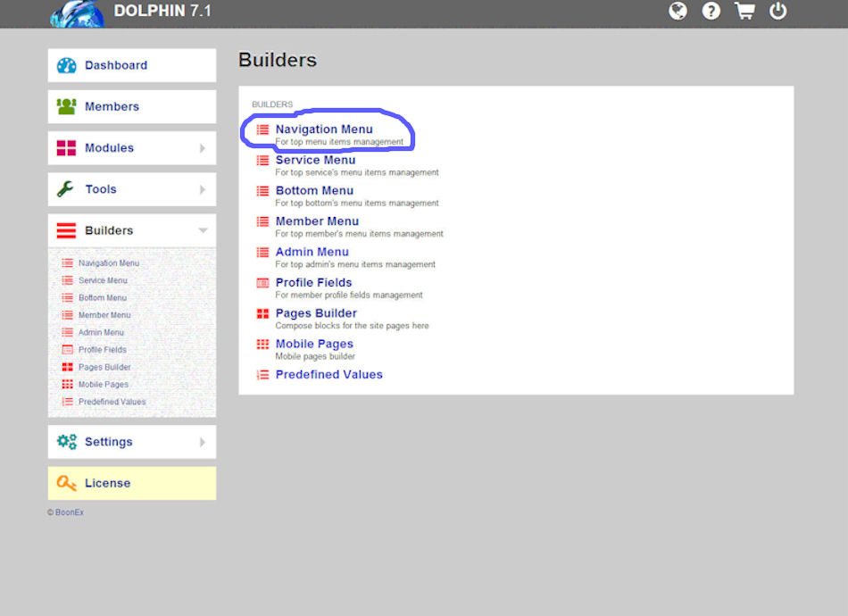Screen dimensions: 848x616
Task: Open the shopping cart icon
Action: click(744, 11)
